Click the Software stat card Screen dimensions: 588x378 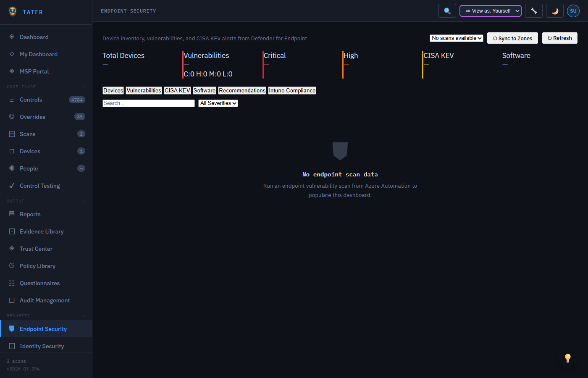click(540, 65)
